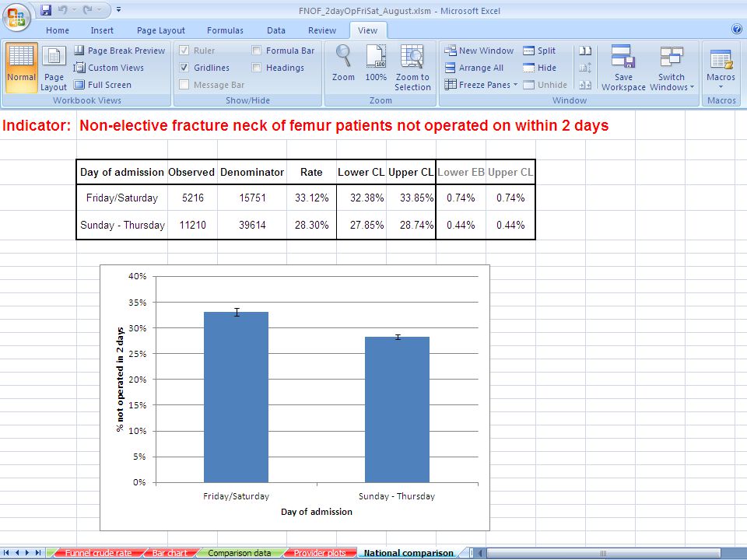
Task: Click Reset Window Position icon
Action: (585, 85)
